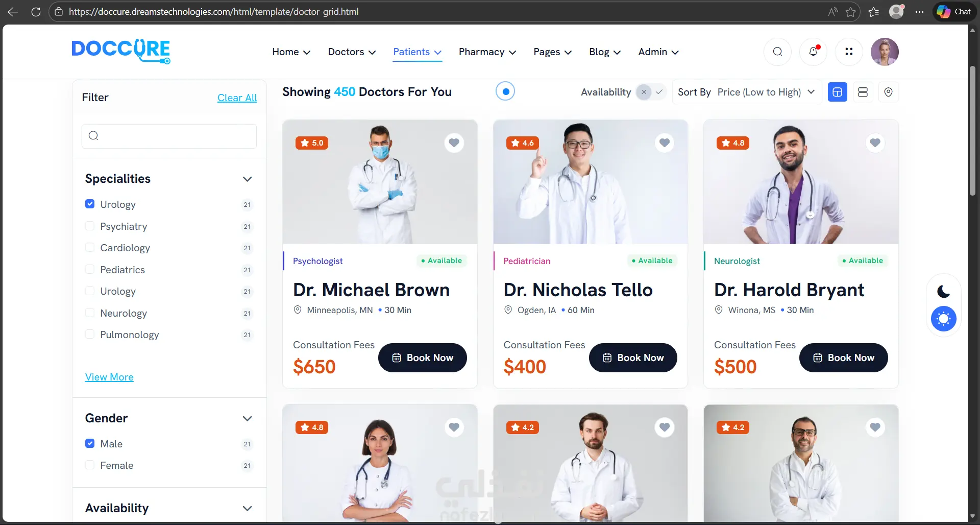Viewport: 980px width, 525px height.
Task: Book Now with Dr. Harold Bryant
Action: [844, 357]
